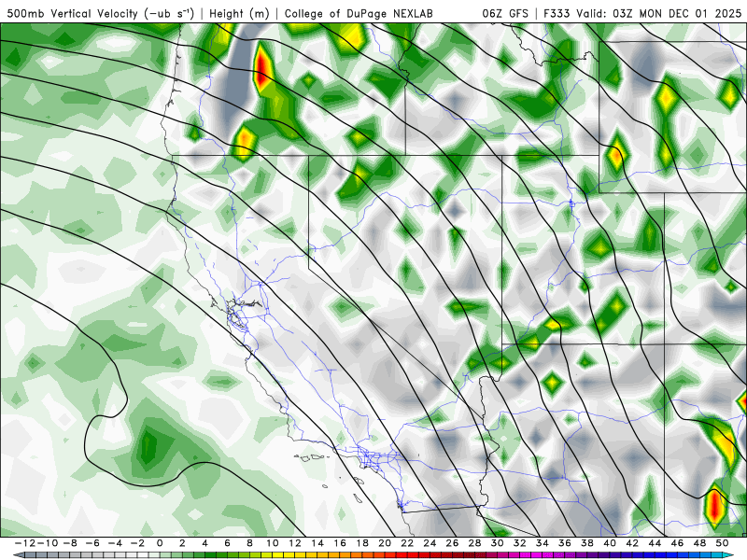The height and width of the screenshot is (560, 747).
Task: Click the '38' color scale label
Action: click(x=587, y=543)
